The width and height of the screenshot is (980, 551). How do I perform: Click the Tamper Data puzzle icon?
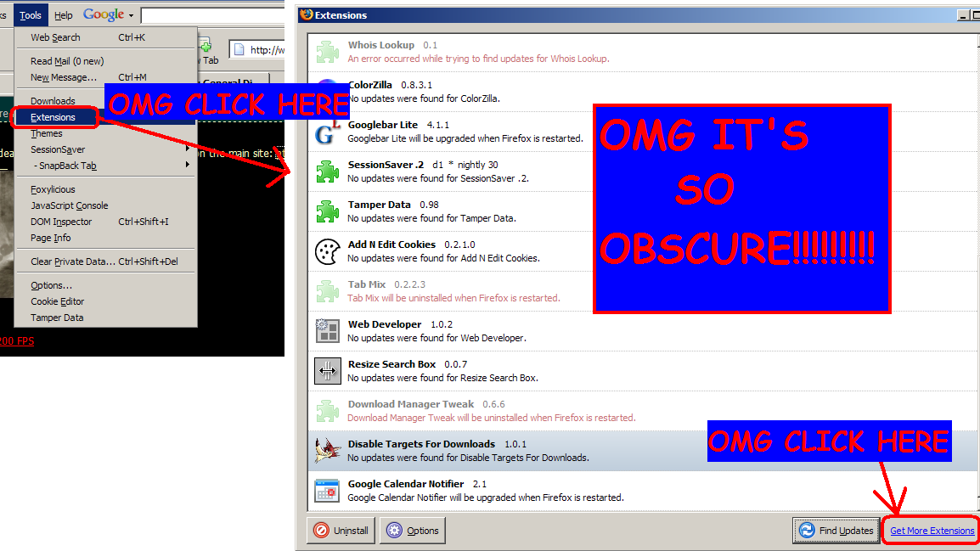[328, 211]
